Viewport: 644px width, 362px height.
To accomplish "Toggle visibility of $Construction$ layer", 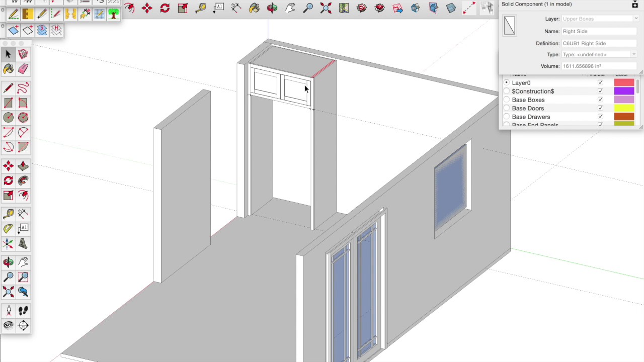I will 600,91.
